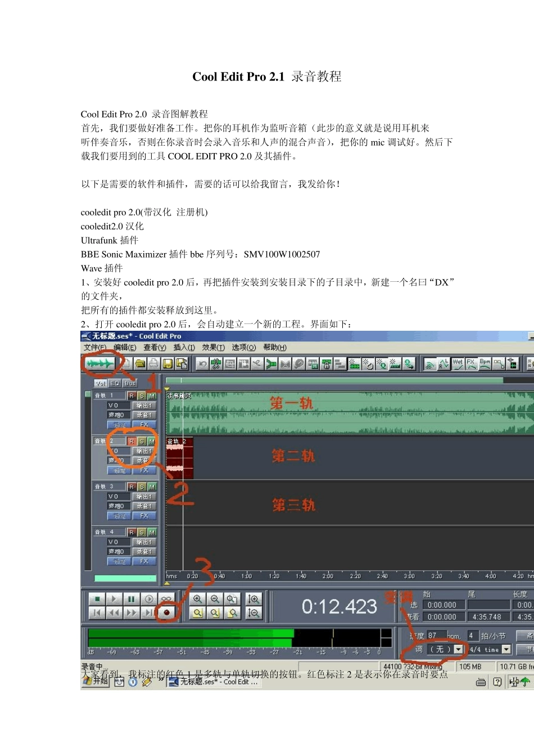Screen dimensions: 534x756
Task: Solo track 4 with the S button
Action: coord(142,532)
